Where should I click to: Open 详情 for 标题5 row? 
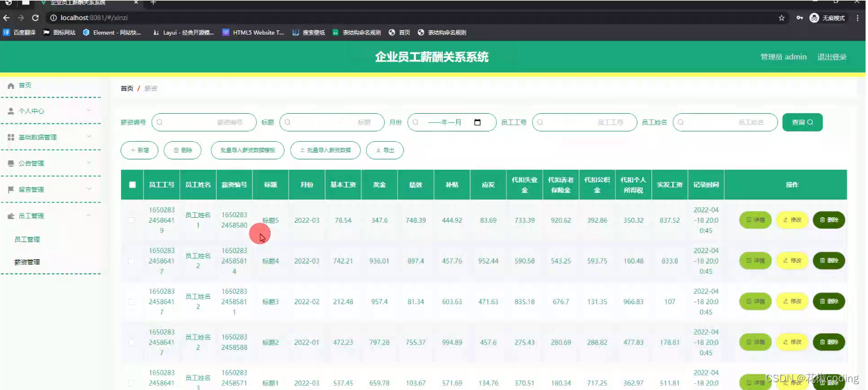(x=755, y=220)
